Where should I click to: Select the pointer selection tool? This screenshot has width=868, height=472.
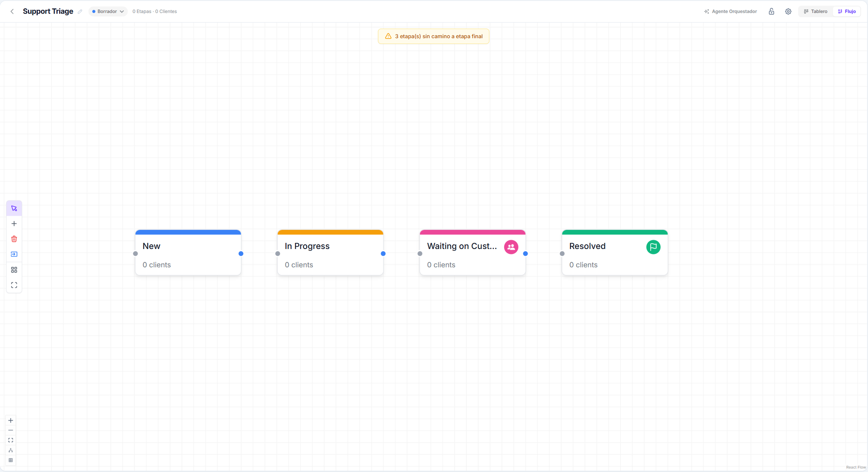(x=14, y=209)
